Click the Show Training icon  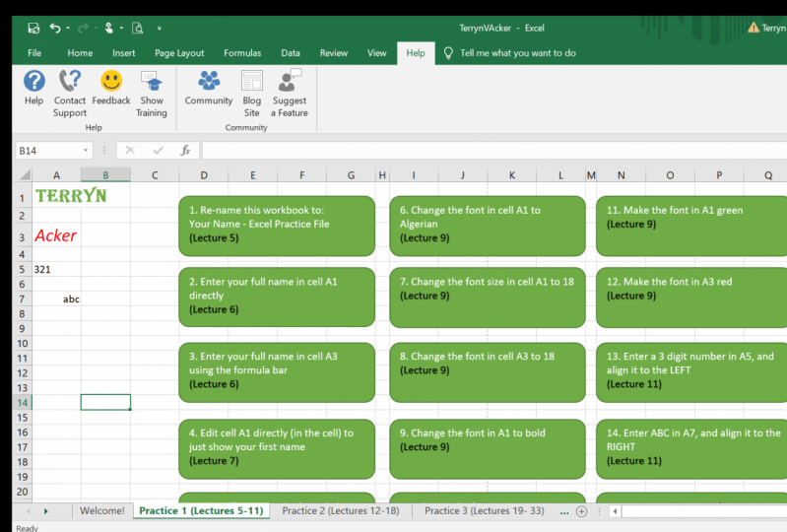152,81
